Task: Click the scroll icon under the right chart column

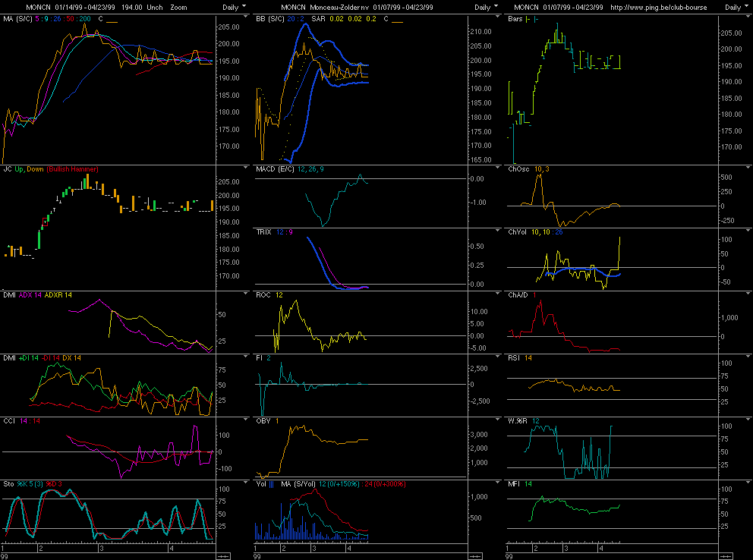Action: (726, 556)
